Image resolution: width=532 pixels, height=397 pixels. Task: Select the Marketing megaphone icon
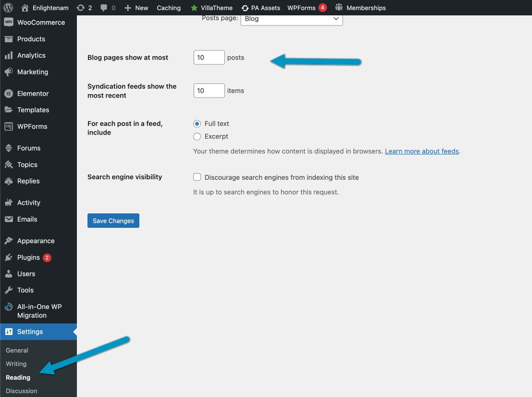click(9, 72)
